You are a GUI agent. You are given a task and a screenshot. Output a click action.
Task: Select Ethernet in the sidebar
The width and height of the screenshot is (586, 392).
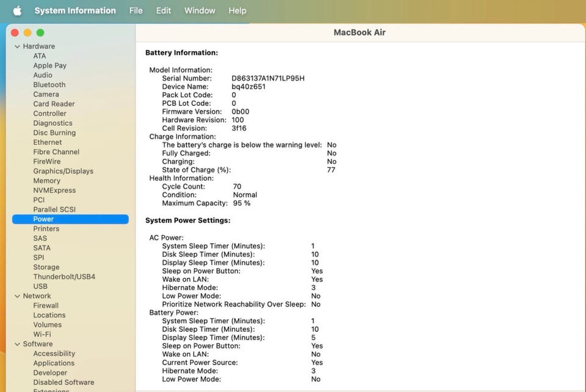coord(48,142)
